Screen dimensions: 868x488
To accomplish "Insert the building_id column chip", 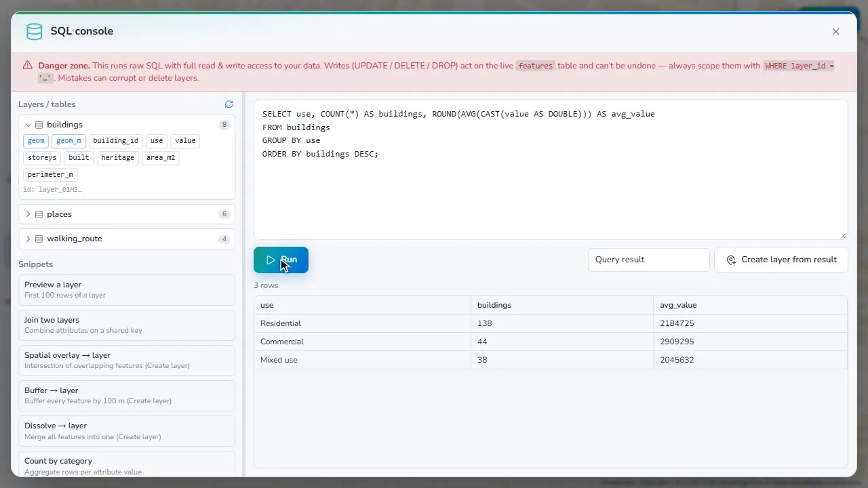I will (115, 141).
